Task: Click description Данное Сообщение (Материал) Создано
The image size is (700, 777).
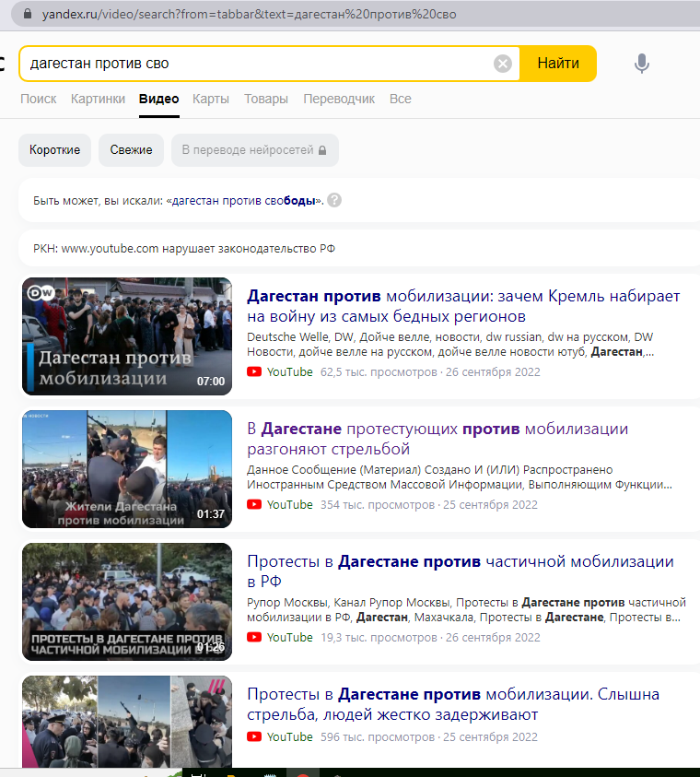Action: coord(460,477)
